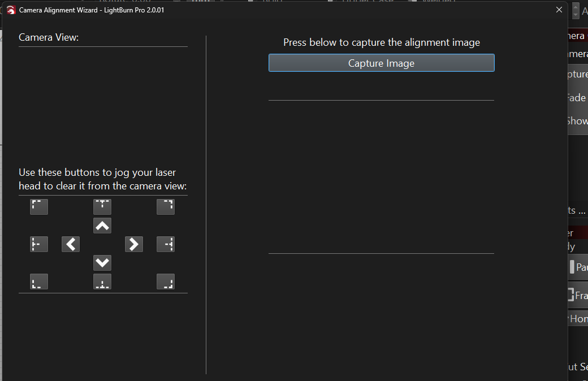588x381 pixels.
Task: Click the Fade option in main window
Action: tap(577, 98)
